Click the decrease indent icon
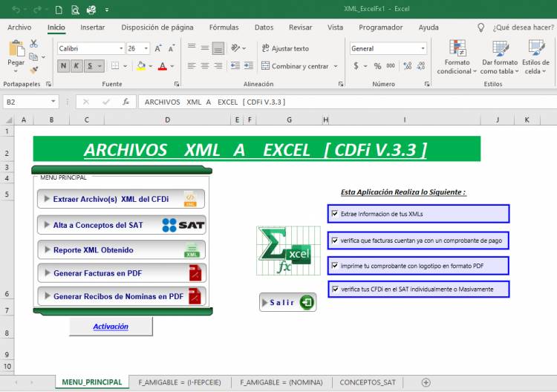The height and width of the screenshot is (392, 557). pyautogui.click(x=235, y=65)
